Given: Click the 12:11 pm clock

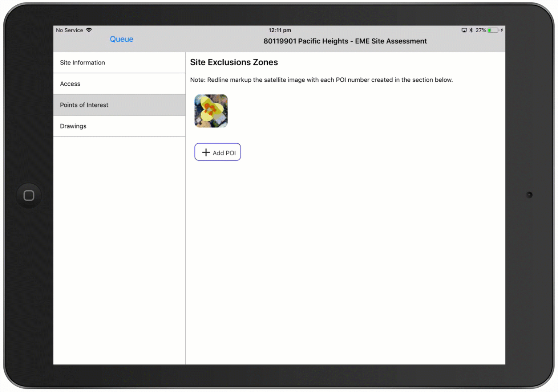Looking at the screenshot, I should point(280,30).
